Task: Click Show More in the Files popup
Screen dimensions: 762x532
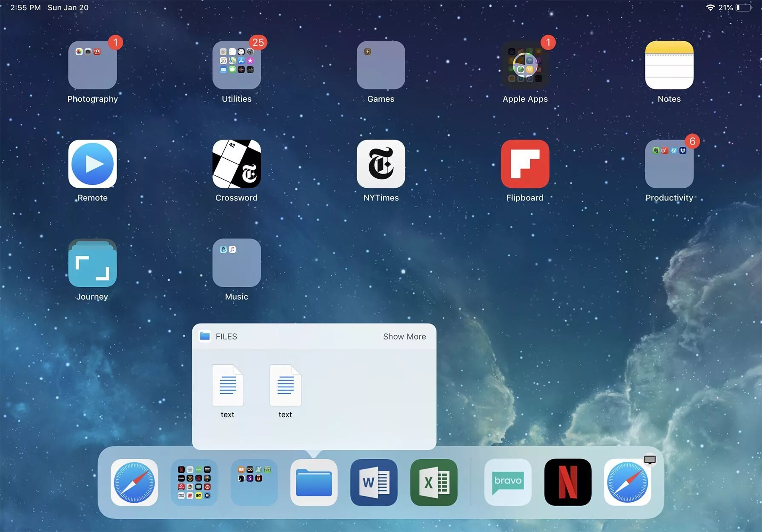Action: coord(404,337)
